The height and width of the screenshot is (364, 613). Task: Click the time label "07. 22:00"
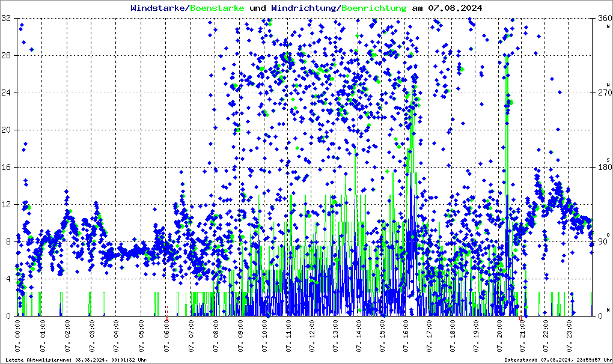pos(546,336)
